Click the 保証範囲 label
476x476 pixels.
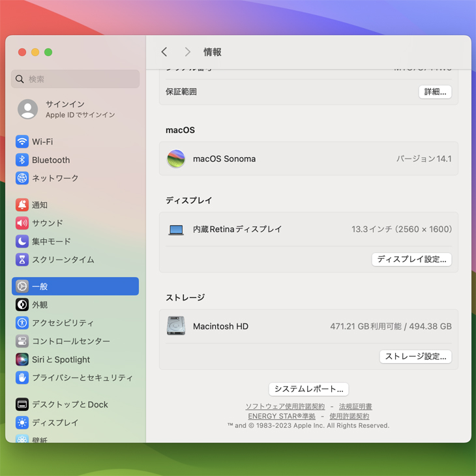click(x=181, y=92)
